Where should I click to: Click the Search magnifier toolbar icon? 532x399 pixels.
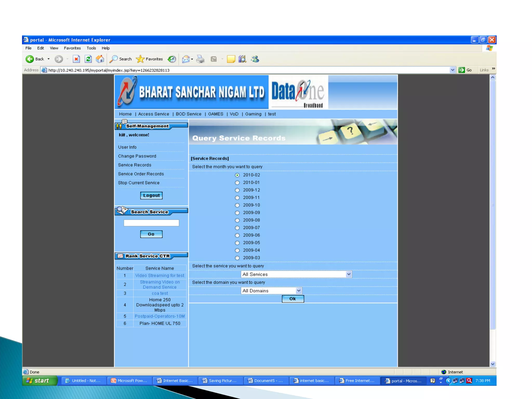pyautogui.click(x=114, y=59)
